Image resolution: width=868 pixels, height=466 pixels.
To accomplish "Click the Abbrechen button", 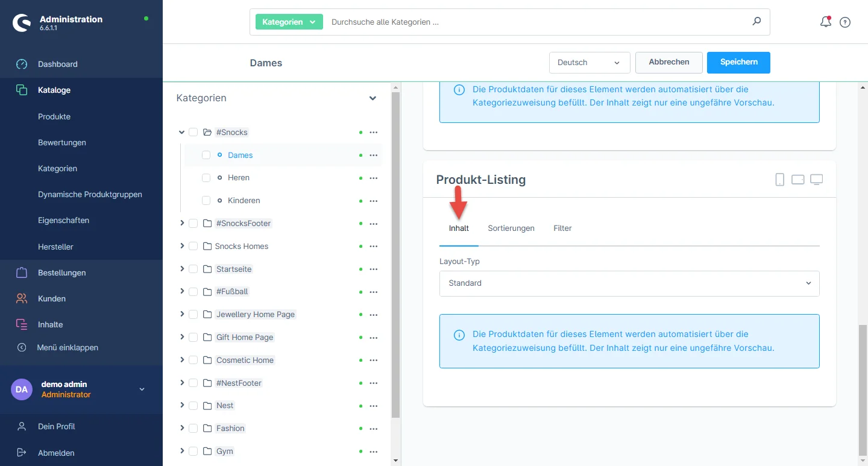I will coord(668,62).
